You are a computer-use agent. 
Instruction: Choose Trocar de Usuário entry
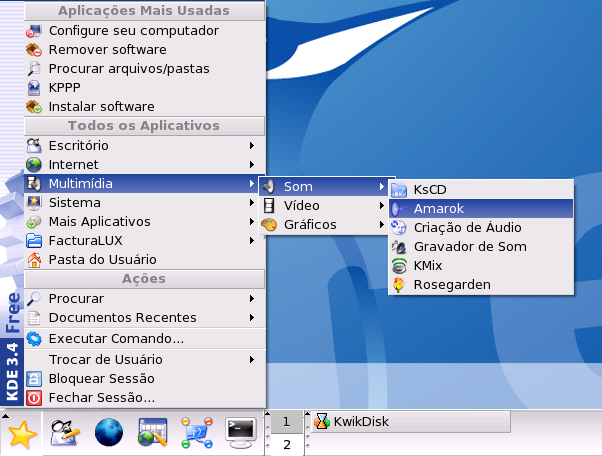pyautogui.click(x=145, y=360)
